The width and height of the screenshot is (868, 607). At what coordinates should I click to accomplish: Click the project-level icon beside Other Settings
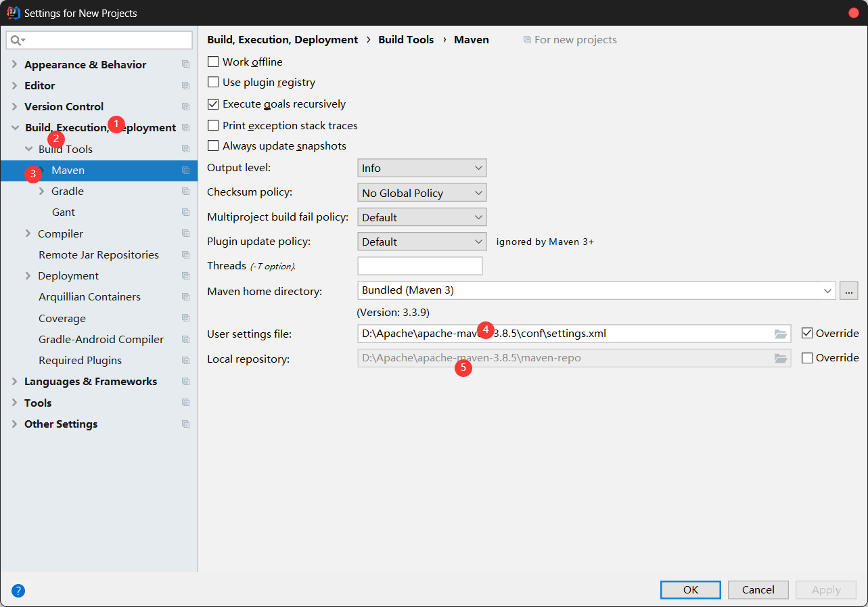click(185, 424)
